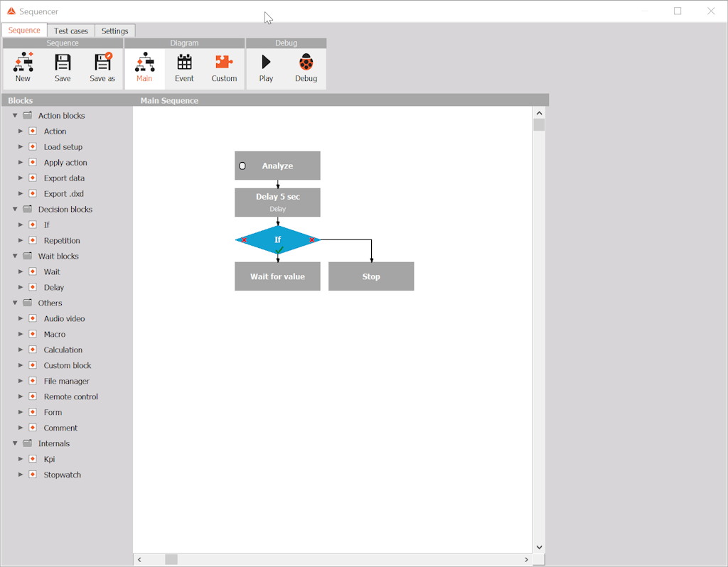Collapse the Others folder
The height and width of the screenshot is (567, 728).
[x=15, y=303]
